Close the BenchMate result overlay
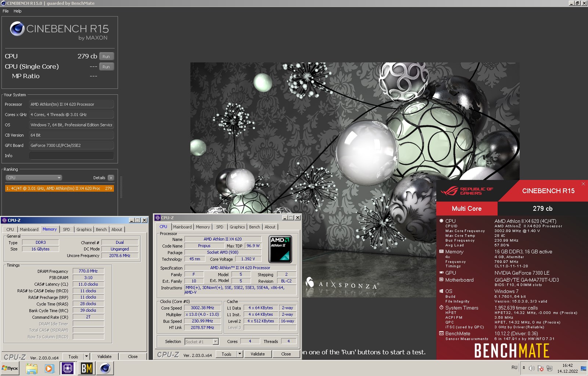This screenshot has width=588, height=376. click(x=583, y=184)
